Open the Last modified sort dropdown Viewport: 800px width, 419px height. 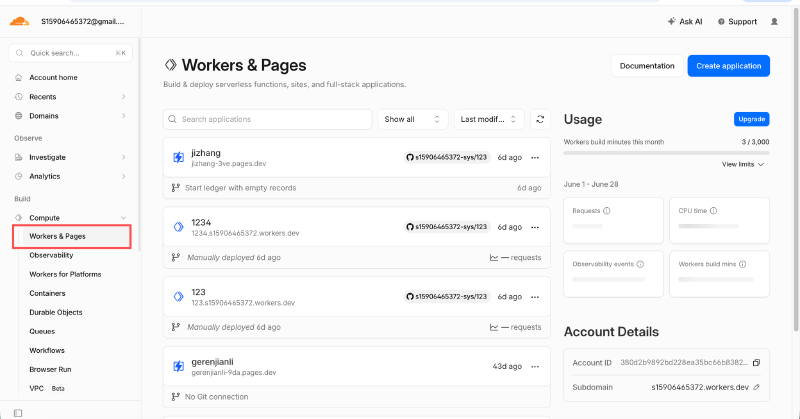[x=489, y=119]
